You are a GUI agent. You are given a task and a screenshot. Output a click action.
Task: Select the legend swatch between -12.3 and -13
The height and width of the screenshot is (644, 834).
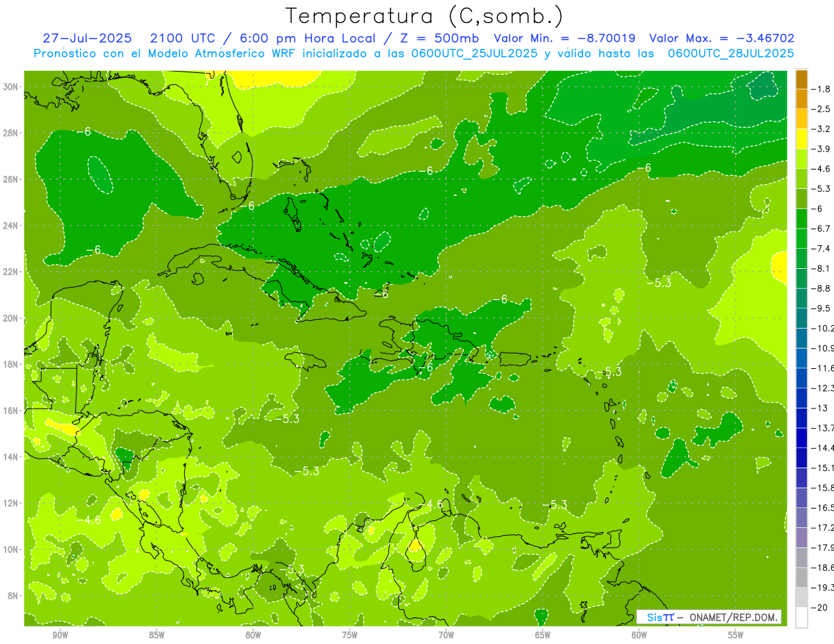click(x=801, y=398)
